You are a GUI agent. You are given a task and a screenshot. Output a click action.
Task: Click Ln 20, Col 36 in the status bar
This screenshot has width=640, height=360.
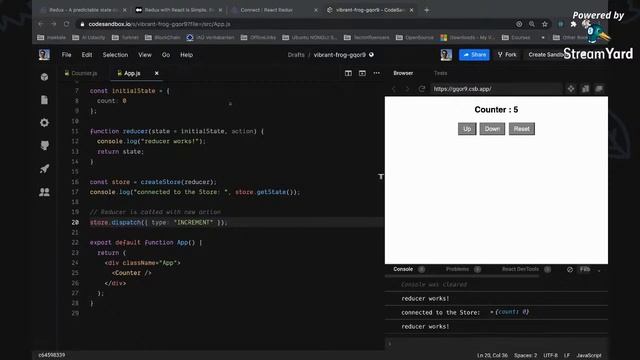click(492, 356)
